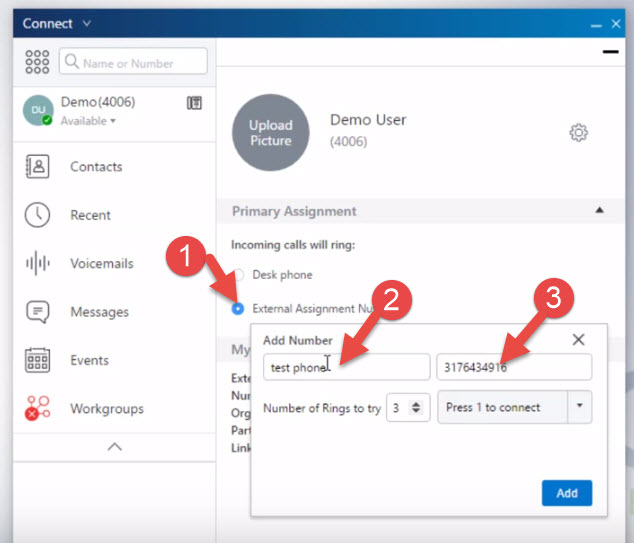Viewport: 634px width, 543px height.
Task: Click the Upload Picture circle
Action: coord(271,133)
